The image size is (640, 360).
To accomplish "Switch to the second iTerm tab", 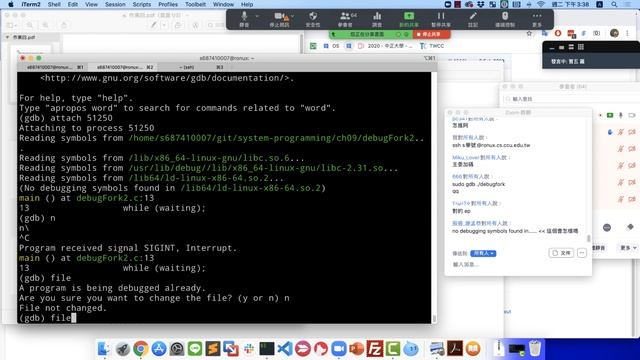I will [122, 67].
